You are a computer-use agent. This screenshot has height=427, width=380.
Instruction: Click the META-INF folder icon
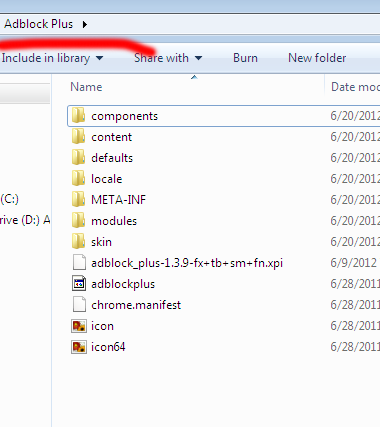click(x=79, y=200)
